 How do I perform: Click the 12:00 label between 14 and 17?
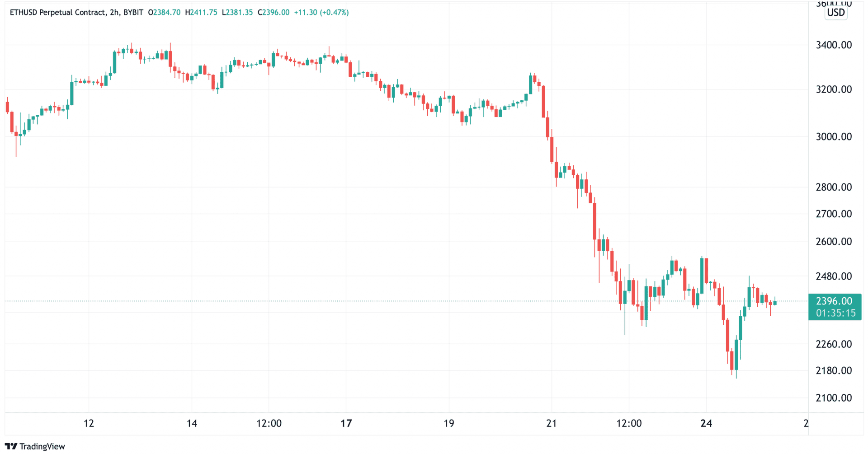[x=269, y=424]
